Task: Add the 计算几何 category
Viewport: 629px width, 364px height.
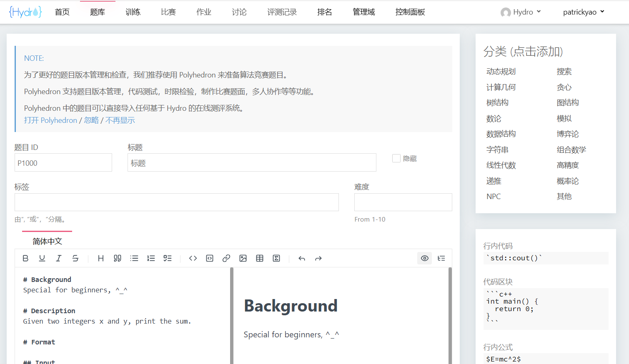Action: (x=501, y=87)
